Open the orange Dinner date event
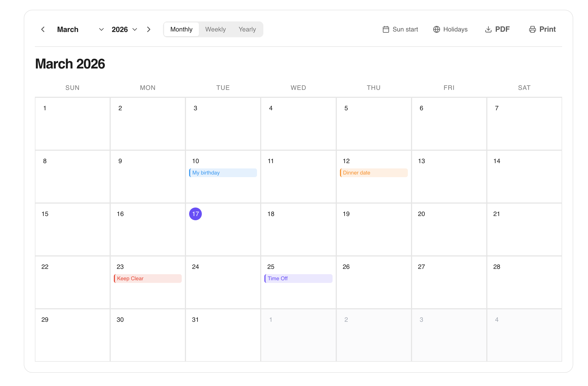This screenshot has height=386, width=588. click(x=374, y=173)
